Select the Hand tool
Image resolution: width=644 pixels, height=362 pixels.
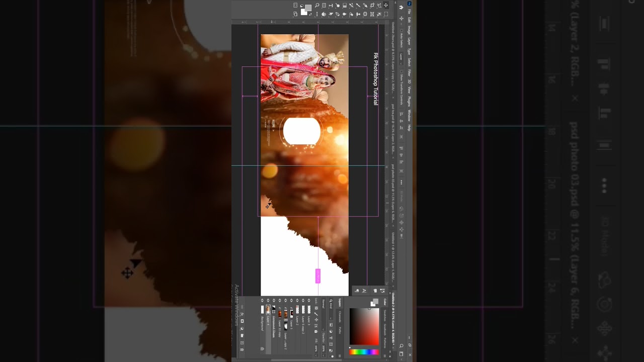point(324,14)
